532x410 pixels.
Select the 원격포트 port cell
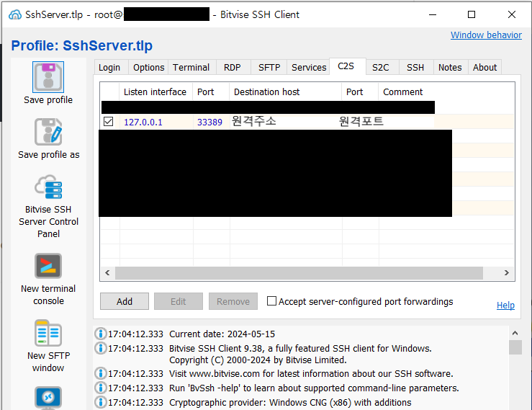coord(361,121)
